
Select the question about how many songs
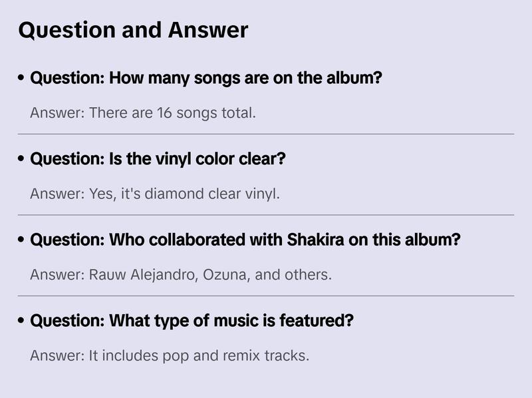point(206,78)
